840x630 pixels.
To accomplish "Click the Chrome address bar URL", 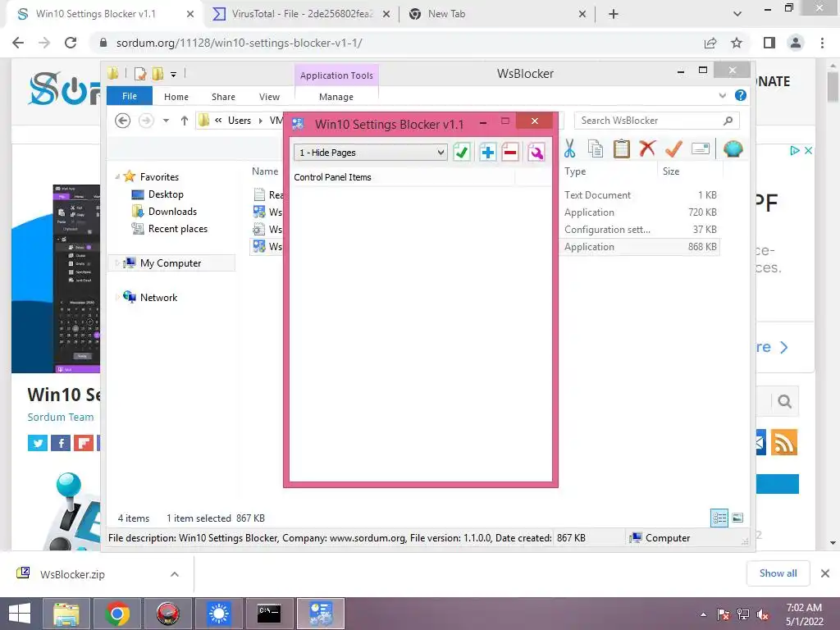I will point(239,43).
